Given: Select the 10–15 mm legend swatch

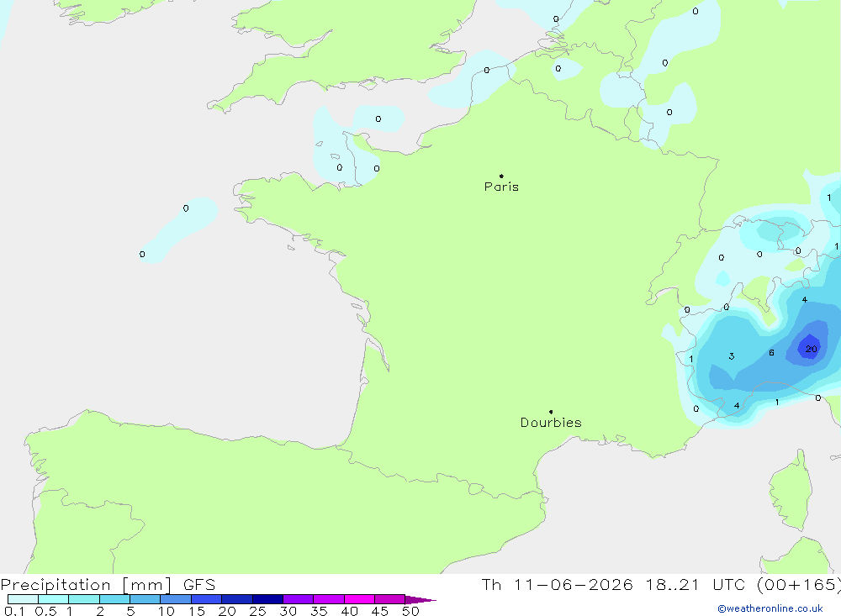Looking at the screenshot, I should [x=176, y=599].
